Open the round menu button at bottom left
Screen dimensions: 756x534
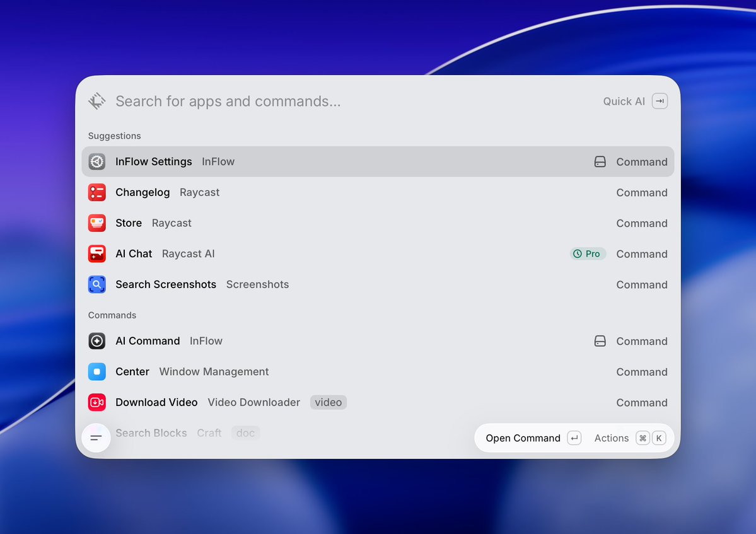click(96, 438)
